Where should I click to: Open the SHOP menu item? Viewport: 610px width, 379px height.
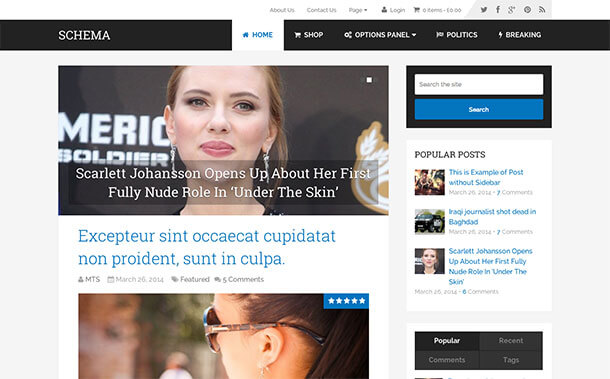pyautogui.click(x=309, y=35)
